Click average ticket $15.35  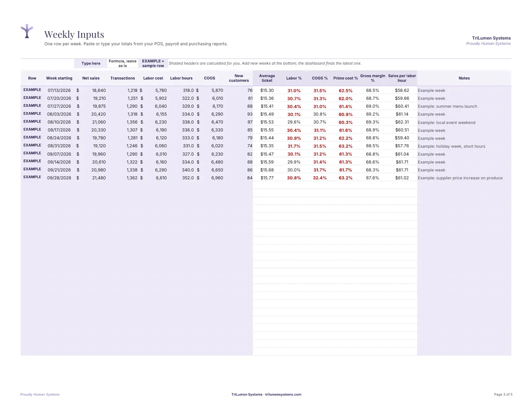[267, 146]
